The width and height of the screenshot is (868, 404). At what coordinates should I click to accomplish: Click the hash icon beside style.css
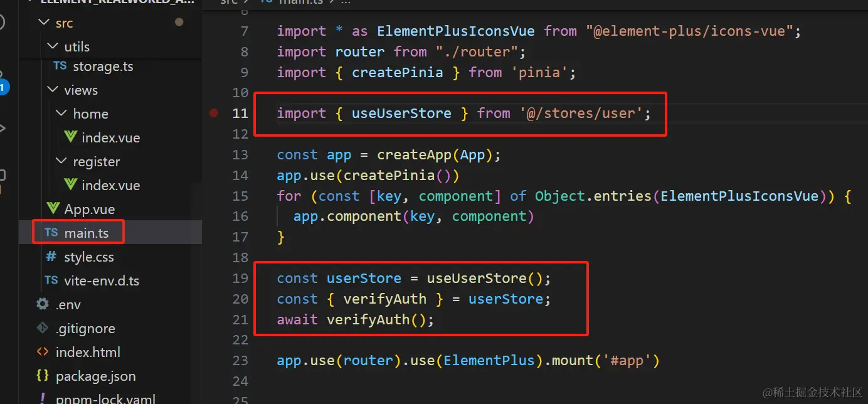point(51,257)
